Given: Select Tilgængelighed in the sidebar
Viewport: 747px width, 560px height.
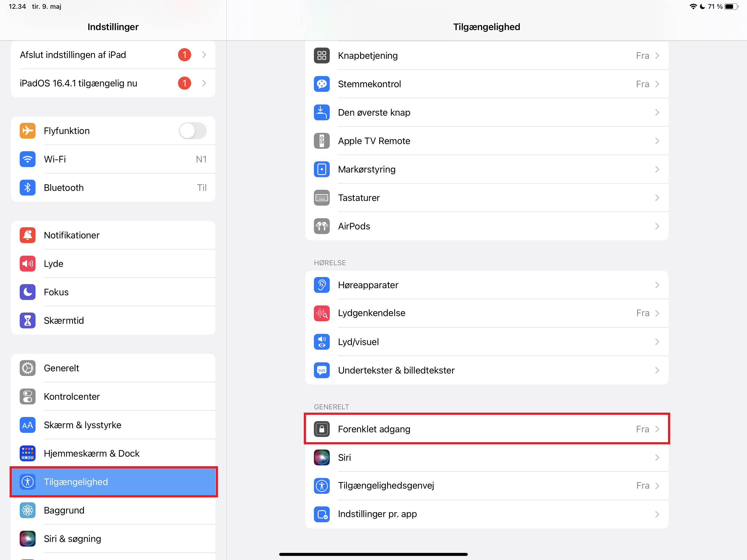Looking at the screenshot, I should pos(113,482).
